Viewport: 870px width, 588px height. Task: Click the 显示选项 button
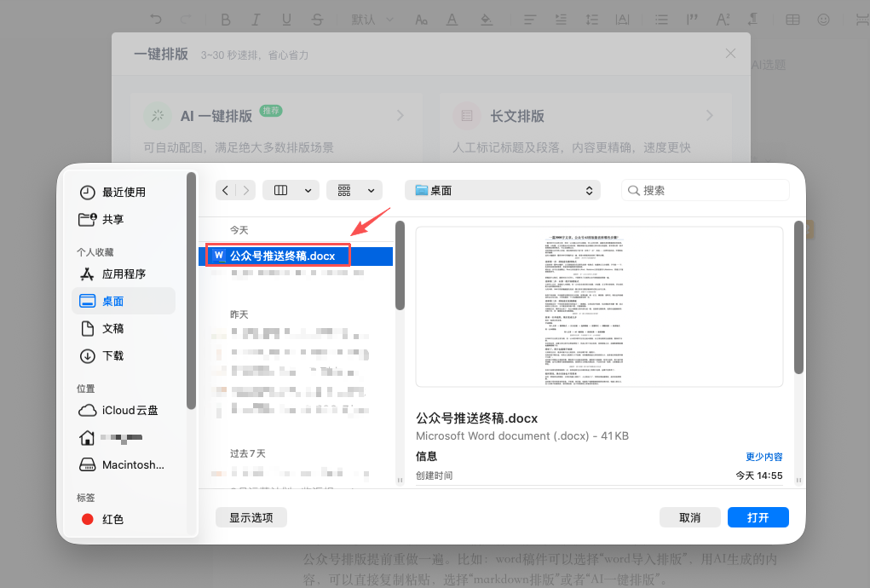(251, 517)
